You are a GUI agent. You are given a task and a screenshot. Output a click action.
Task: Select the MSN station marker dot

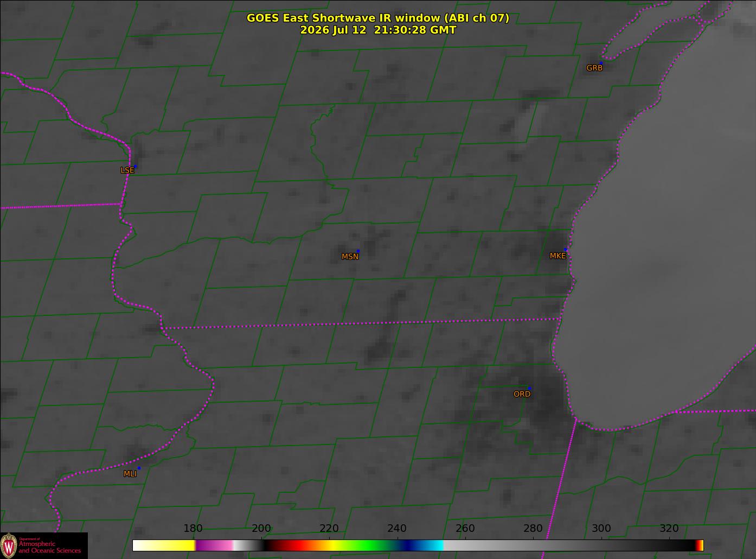tap(358, 251)
